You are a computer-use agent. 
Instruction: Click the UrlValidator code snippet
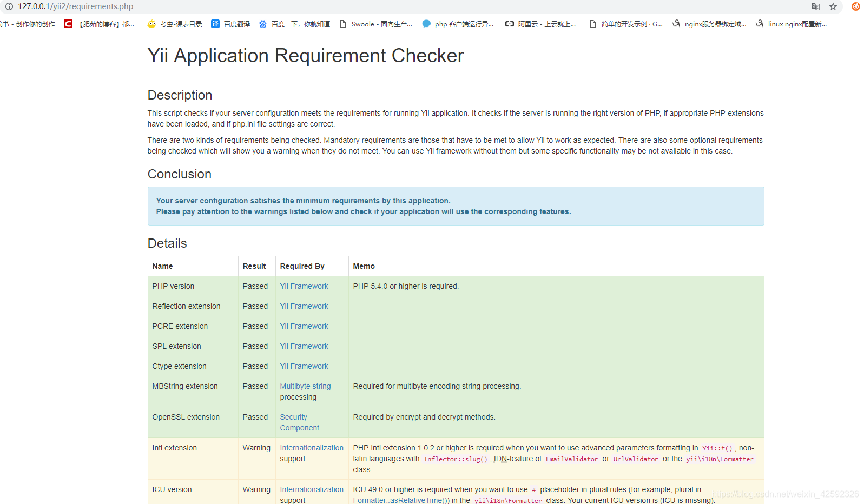click(636, 459)
